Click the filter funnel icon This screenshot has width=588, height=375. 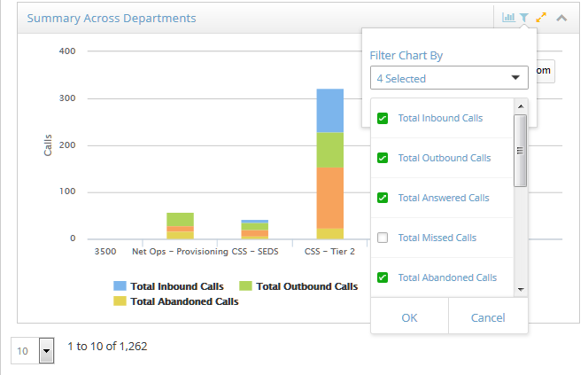coord(524,17)
